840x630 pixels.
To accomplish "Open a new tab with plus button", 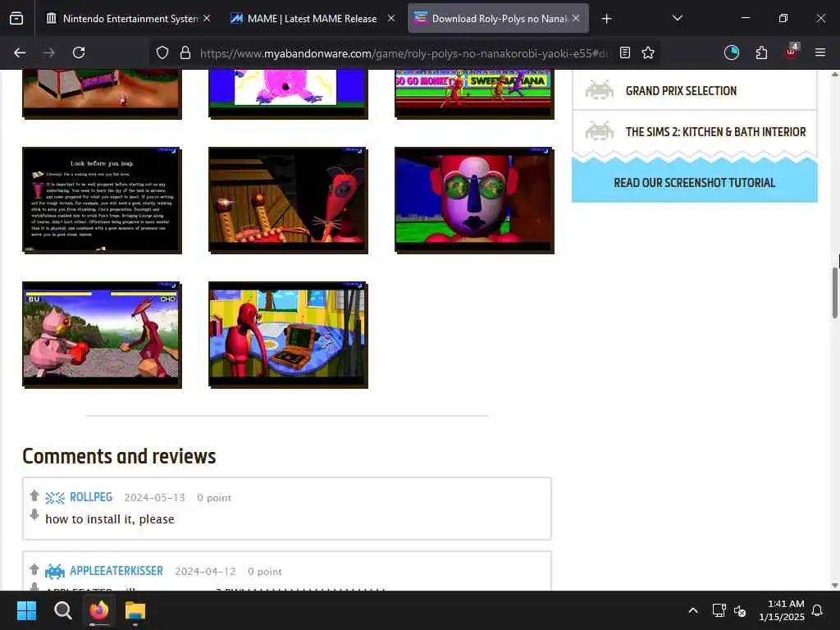I will [606, 19].
